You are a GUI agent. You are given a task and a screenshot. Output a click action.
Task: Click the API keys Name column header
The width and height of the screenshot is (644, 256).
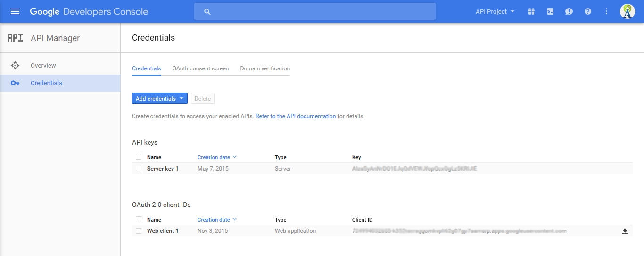pyautogui.click(x=154, y=157)
